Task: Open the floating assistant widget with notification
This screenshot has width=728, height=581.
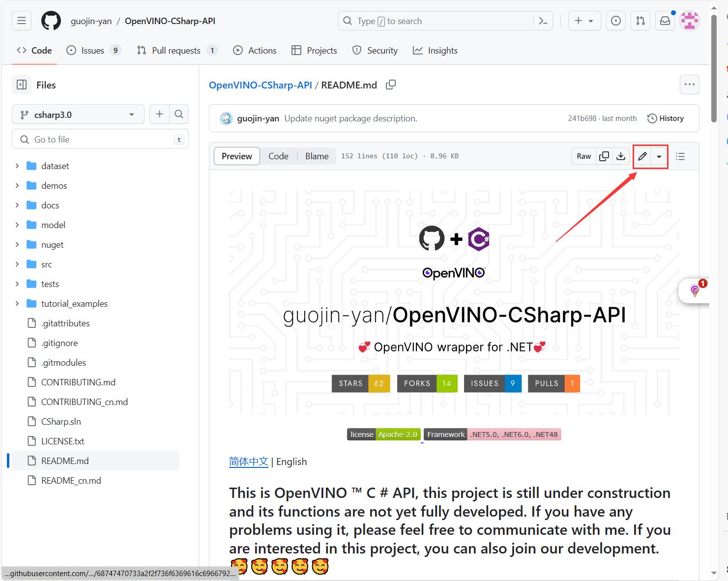Action: coord(695,290)
